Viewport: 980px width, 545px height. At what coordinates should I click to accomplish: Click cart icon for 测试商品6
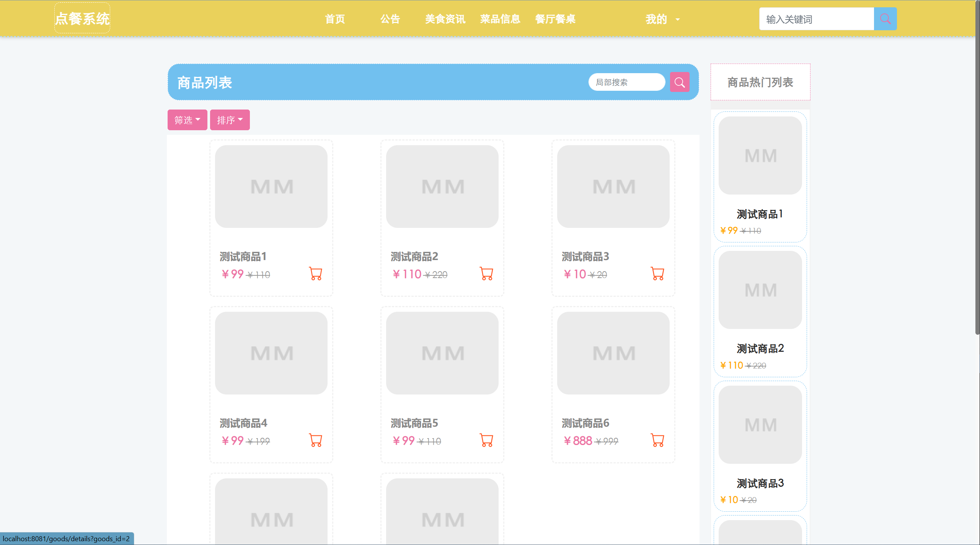click(657, 440)
